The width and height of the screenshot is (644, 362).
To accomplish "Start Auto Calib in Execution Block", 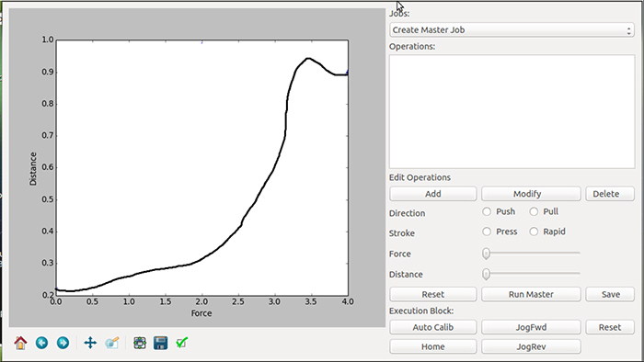I will coord(433,327).
